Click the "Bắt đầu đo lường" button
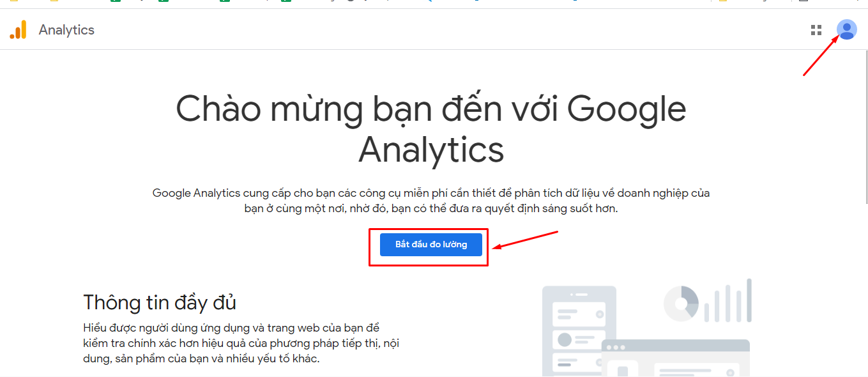This screenshot has height=377, width=868. tap(431, 245)
